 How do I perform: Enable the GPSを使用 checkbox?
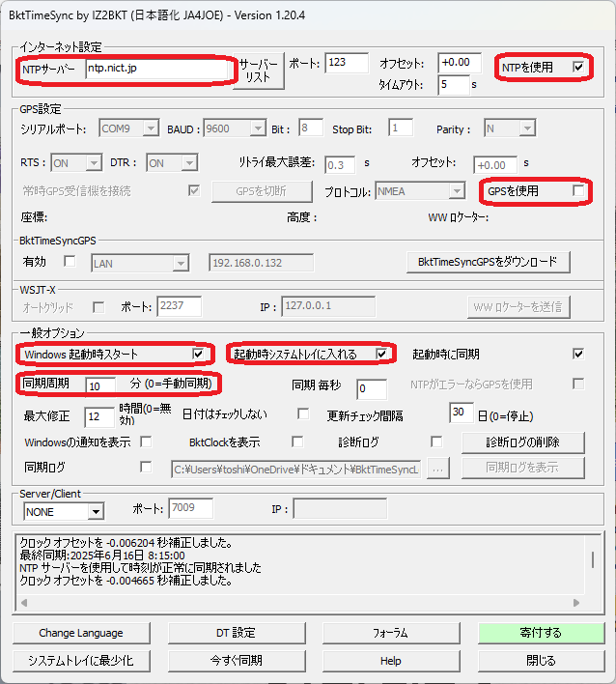(x=578, y=190)
